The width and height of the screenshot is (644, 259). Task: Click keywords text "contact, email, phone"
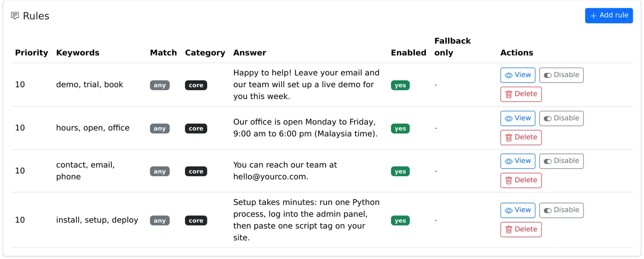[x=86, y=171]
